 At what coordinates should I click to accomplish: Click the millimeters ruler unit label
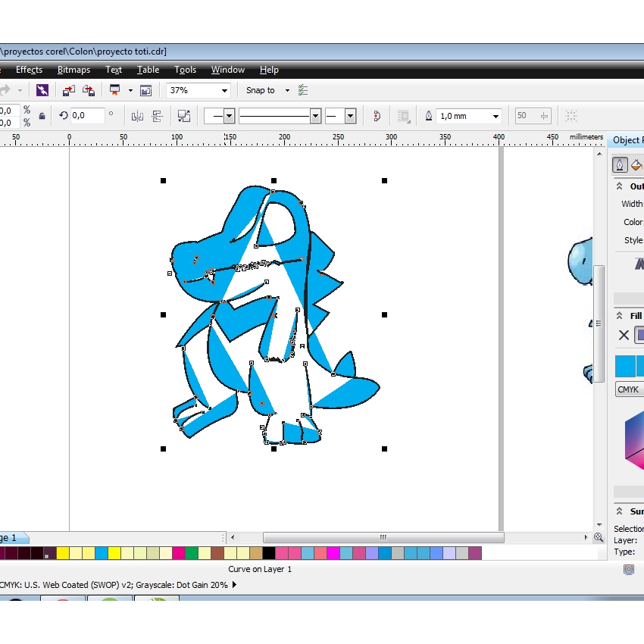[586, 137]
